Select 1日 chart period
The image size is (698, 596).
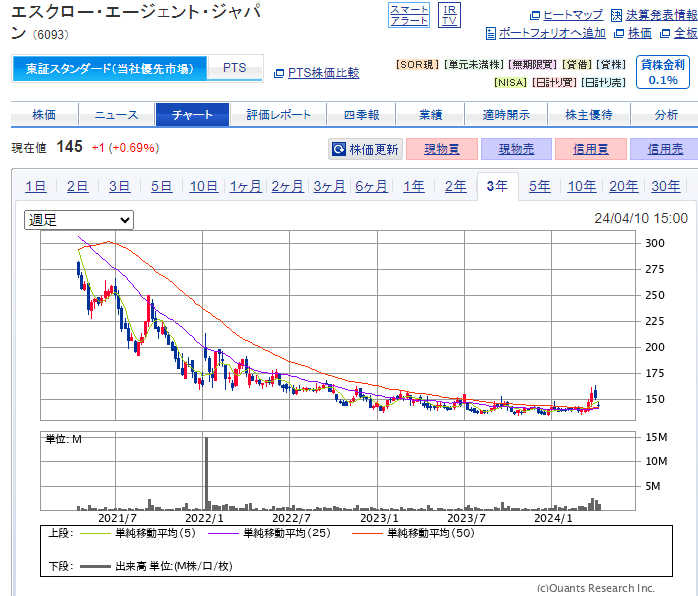(36, 186)
